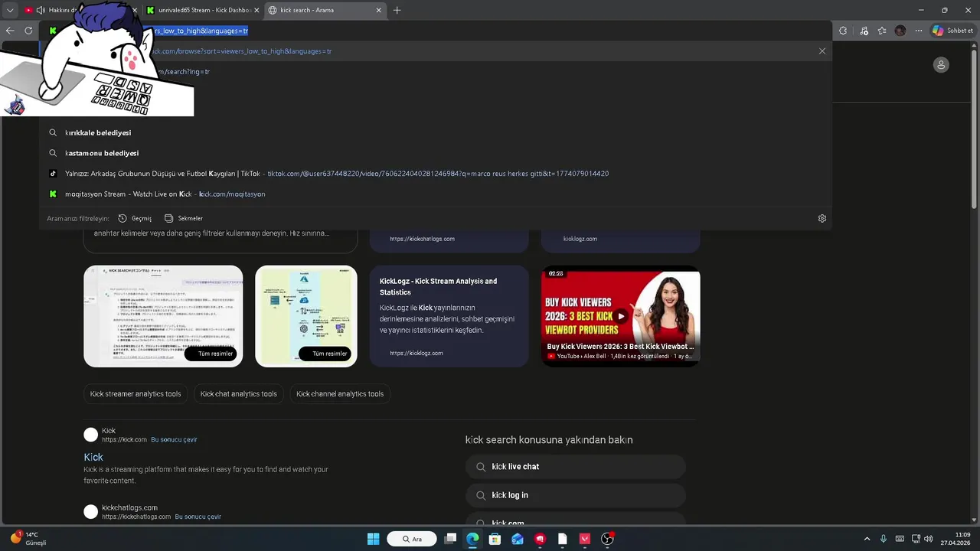980x551 pixels.
Task: Click the microphone tray icon
Action: point(884,539)
